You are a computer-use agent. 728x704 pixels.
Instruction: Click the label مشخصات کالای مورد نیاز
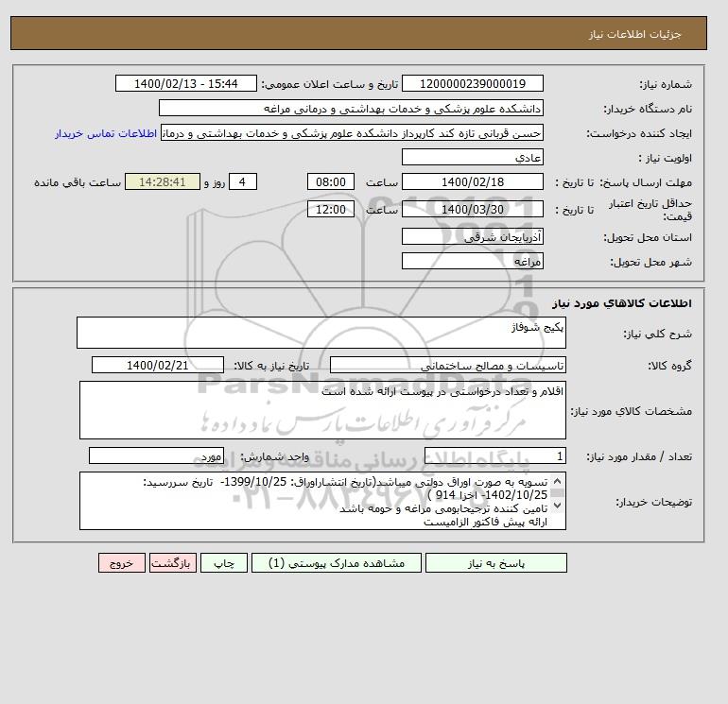click(631, 411)
